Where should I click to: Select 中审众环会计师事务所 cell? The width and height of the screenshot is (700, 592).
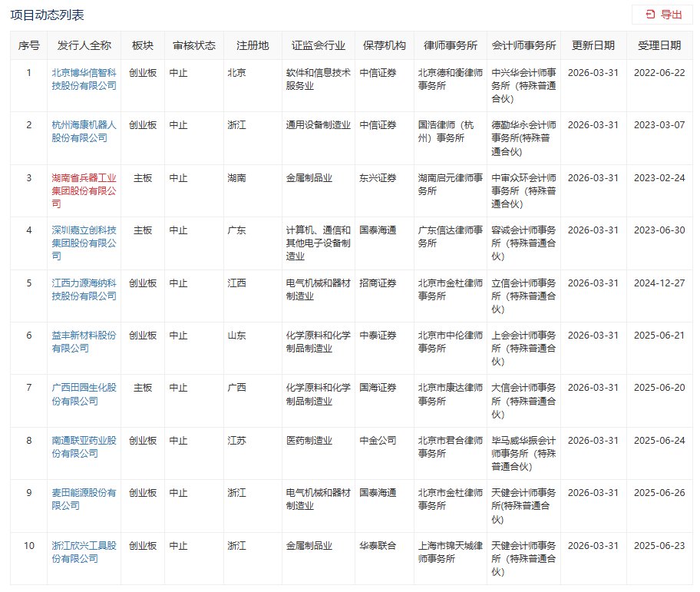pyautogui.click(x=523, y=190)
